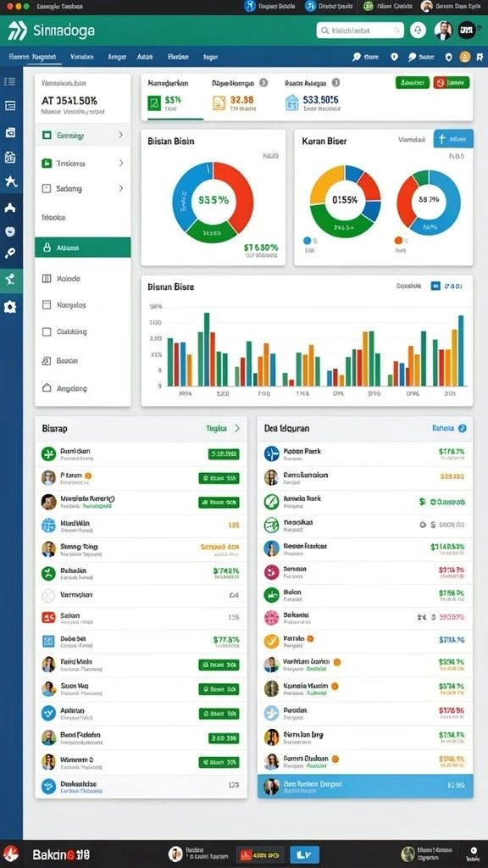Open notifications with the bell icon in the green header
This screenshot has height=868, width=488.
click(419, 31)
